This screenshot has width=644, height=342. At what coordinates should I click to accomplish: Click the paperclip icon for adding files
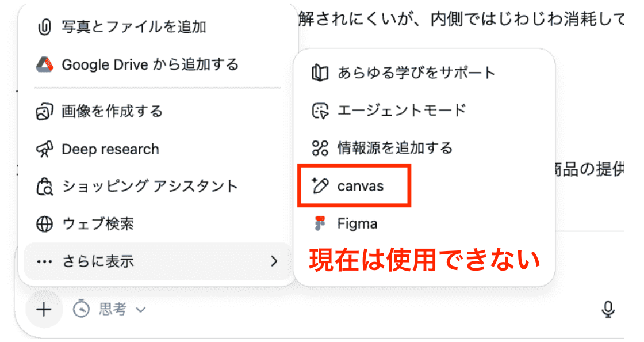pyautogui.click(x=44, y=27)
